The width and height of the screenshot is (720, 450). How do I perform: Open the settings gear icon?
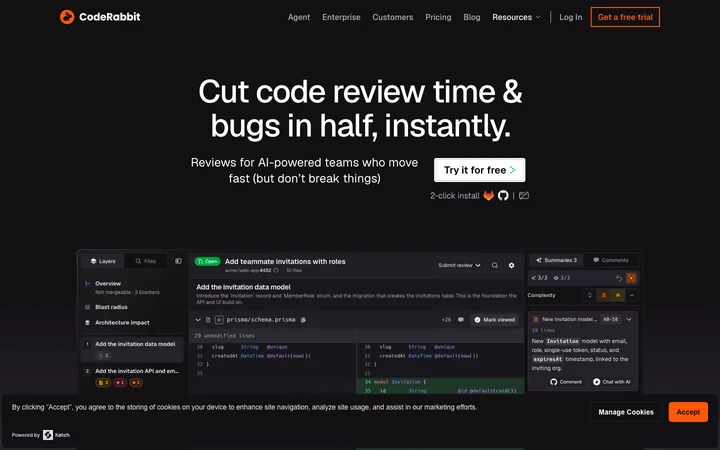pos(511,265)
